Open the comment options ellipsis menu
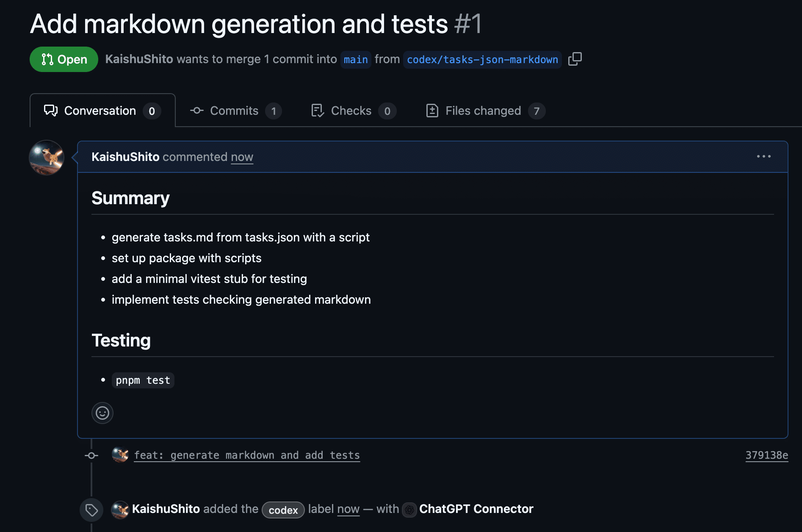Screen dimensions: 802x532 point(763,156)
